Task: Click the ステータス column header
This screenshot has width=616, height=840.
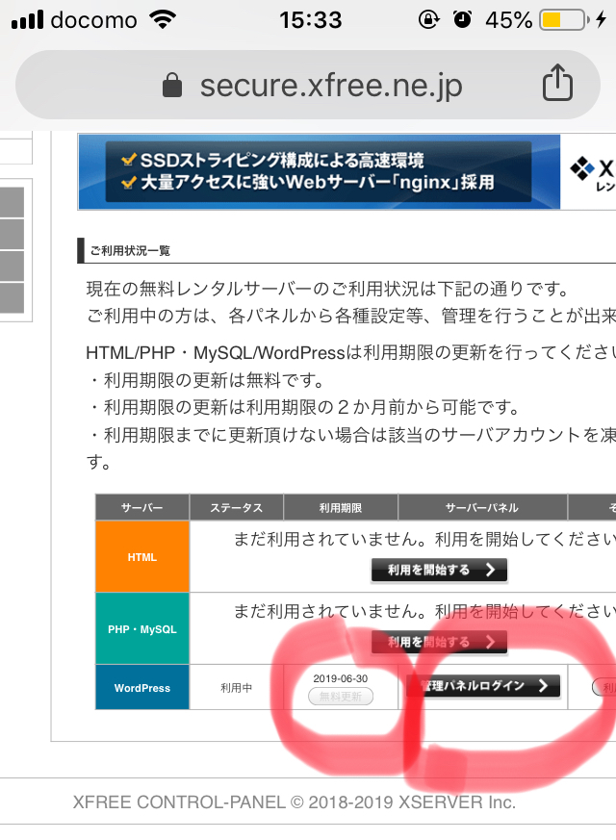Action: pyautogui.click(x=236, y=507)
